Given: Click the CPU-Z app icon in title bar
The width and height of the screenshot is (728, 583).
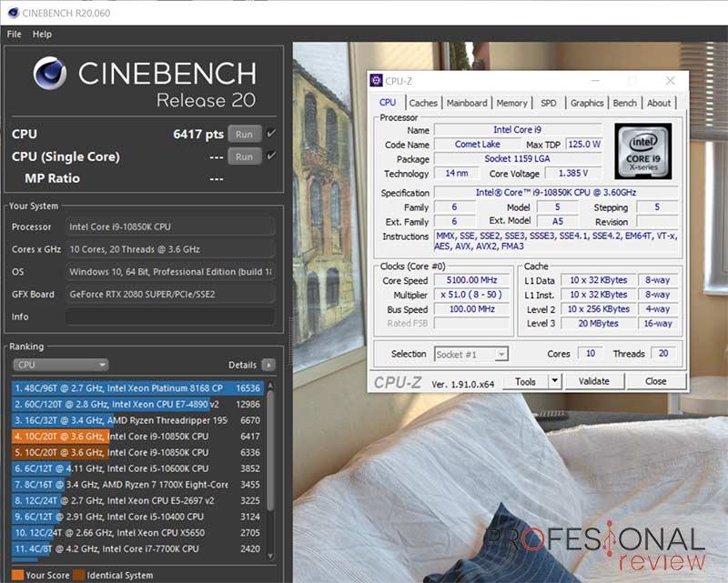Looking at the screenshot, I should click(x=376, y=81).
